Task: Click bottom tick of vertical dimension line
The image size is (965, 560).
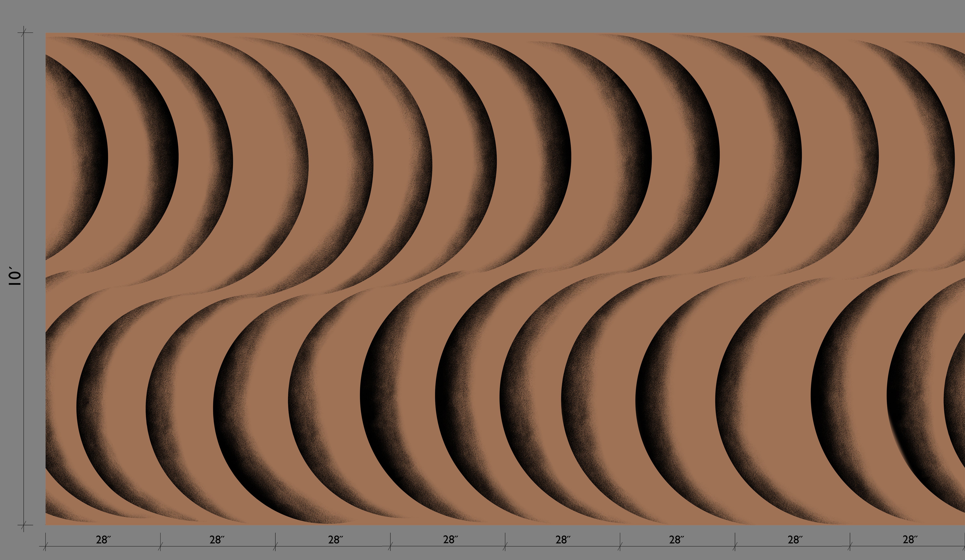Action: pos(24,525)
